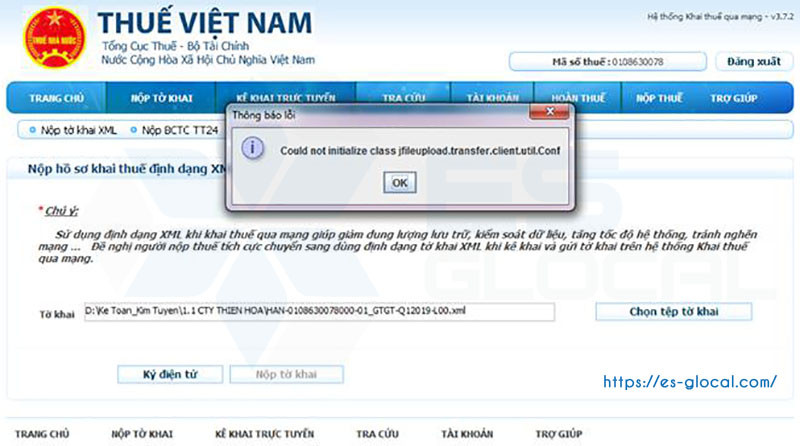Click footer link TRANG CHỦ
This screenshot has width=800, height=446.
point(42,434)
